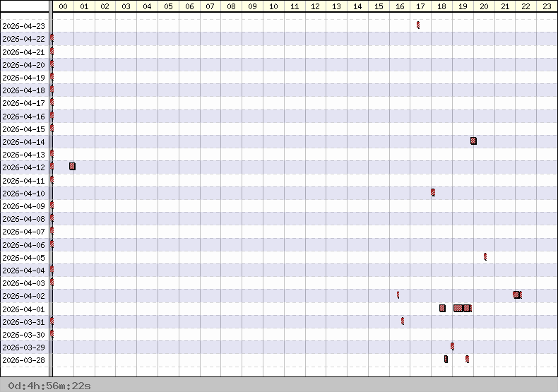Select the 2026-03-28 block at hour 18
Viewport: 558px width, 392px height.
click(446, 359)
